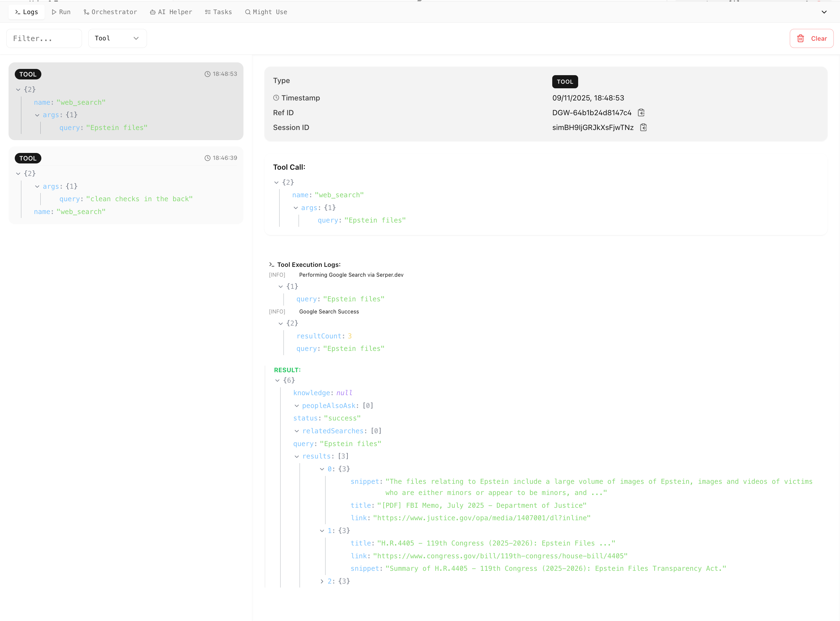Collapse the relatedSearches array

tap(297, 431)
